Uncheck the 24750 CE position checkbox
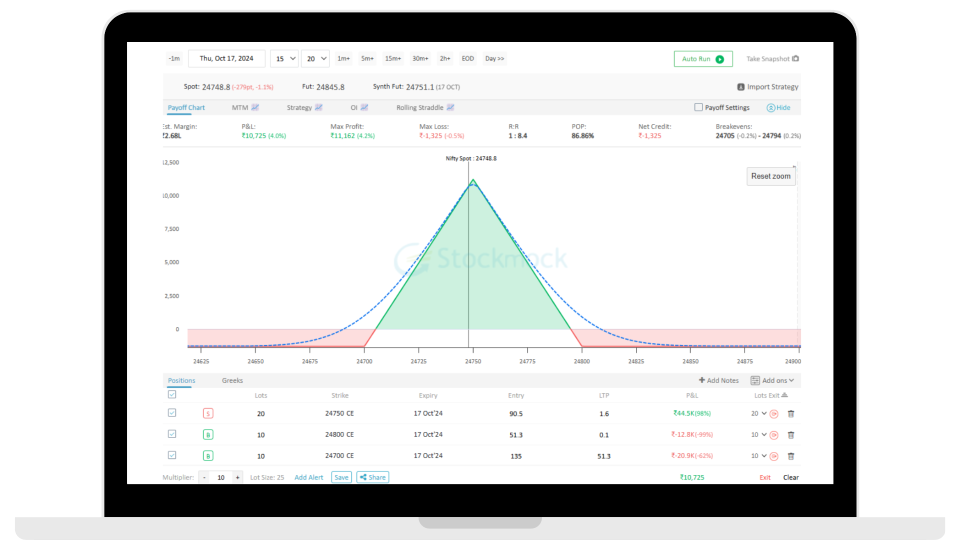The image size is (960, 540). [172, 413]
